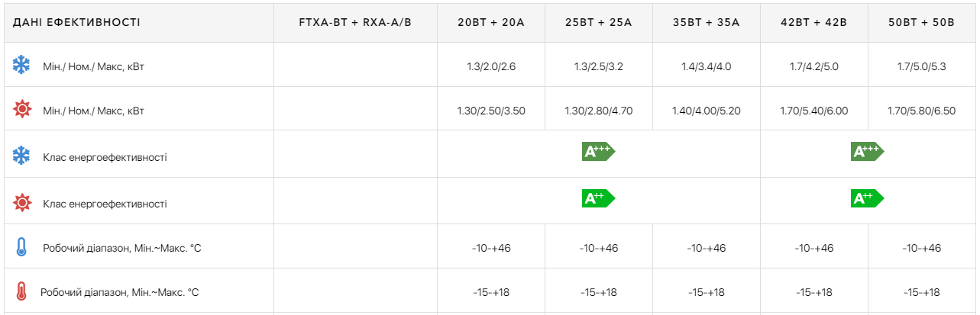Click the left A++ heating efficiency badge
The image size is (980, 315).
tap(598, 198)
